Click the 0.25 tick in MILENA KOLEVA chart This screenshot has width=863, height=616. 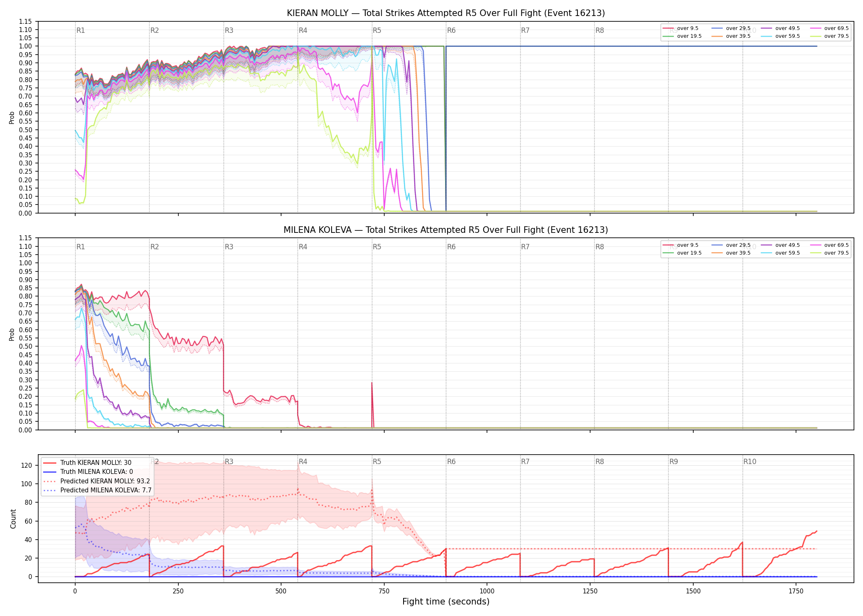[25, 388]
